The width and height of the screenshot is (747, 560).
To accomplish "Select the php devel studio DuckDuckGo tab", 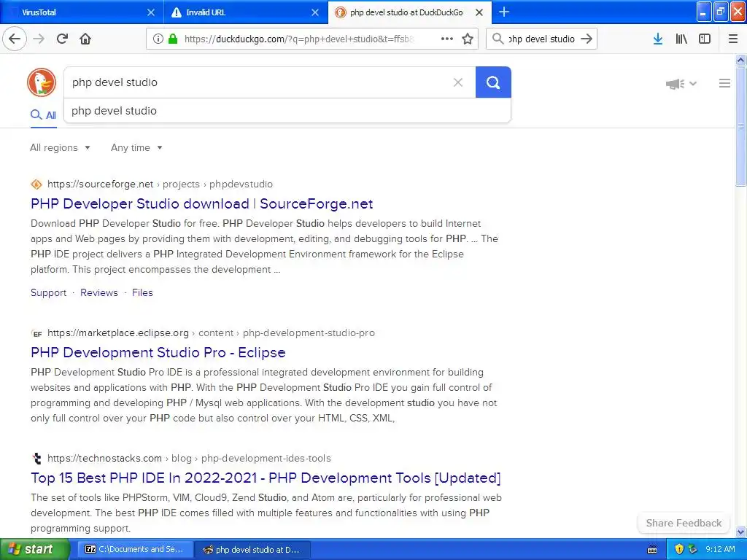I will [410, 12].
